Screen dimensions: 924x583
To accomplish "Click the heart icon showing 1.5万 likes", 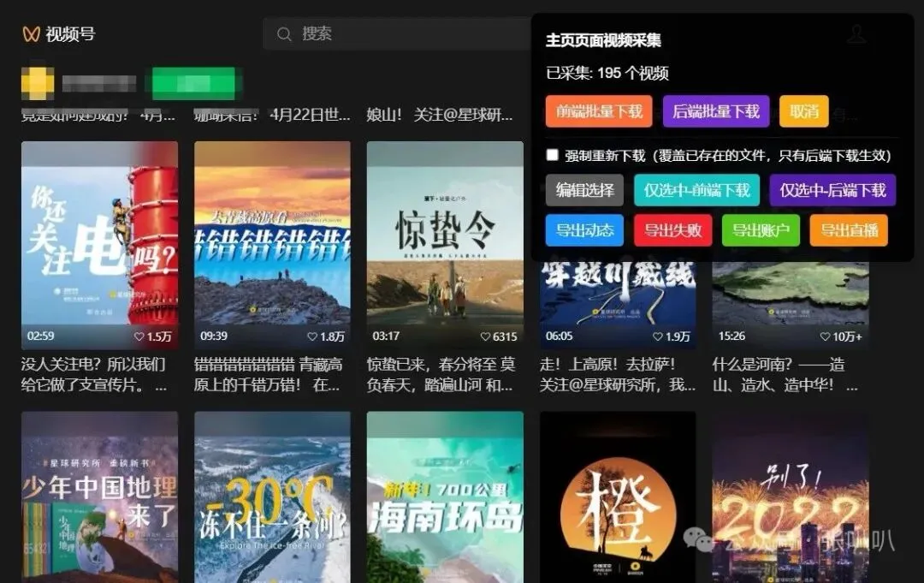I will [139, 336].
